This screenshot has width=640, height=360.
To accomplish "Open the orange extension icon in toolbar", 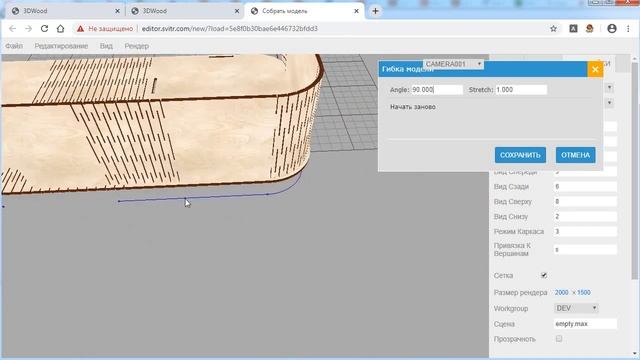I will tap(590, 29).
